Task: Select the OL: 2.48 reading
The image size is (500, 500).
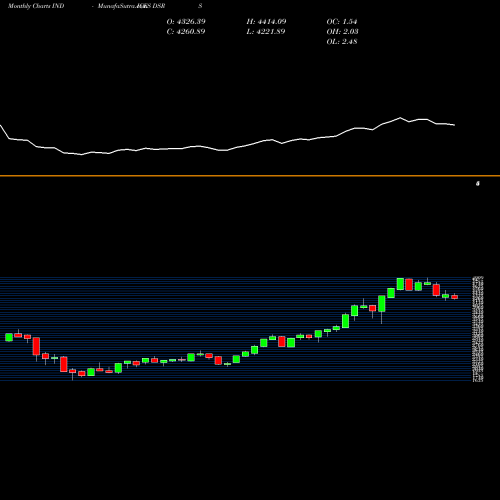Action: coord(342,42)
